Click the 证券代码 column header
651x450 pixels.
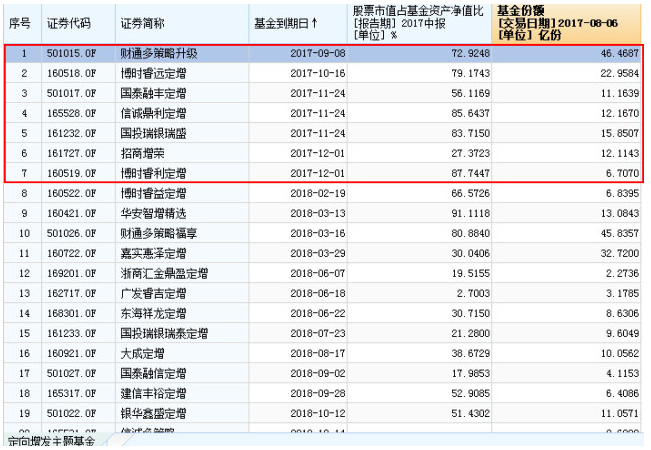click(x=78, y=23)
